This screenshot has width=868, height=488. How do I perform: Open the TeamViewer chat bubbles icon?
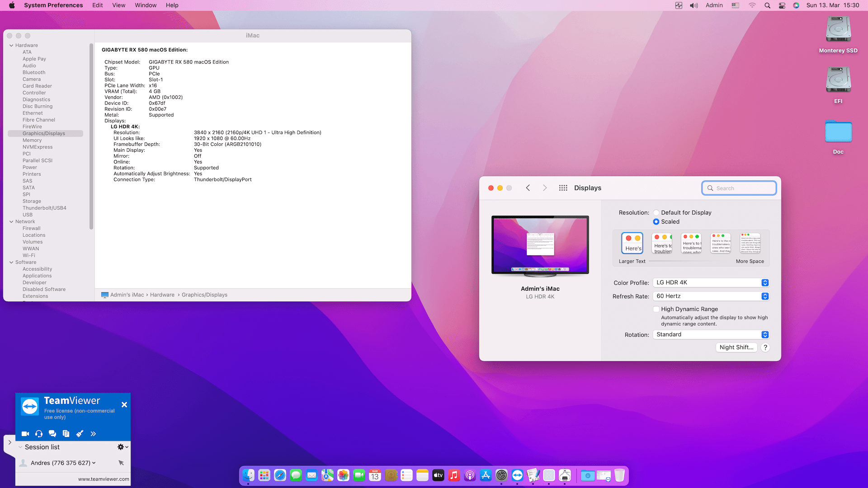pos(52,434)
